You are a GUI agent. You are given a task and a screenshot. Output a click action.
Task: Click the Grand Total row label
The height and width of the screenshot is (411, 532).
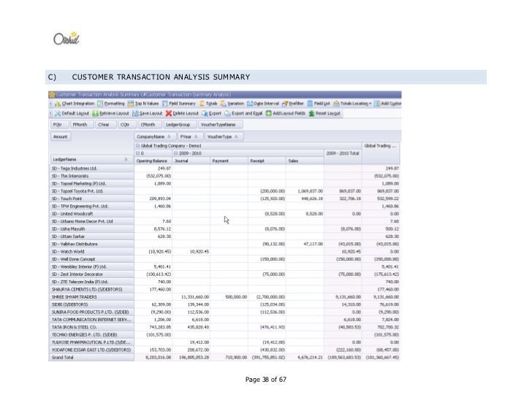pyautogui.click(x=91, y=358)
